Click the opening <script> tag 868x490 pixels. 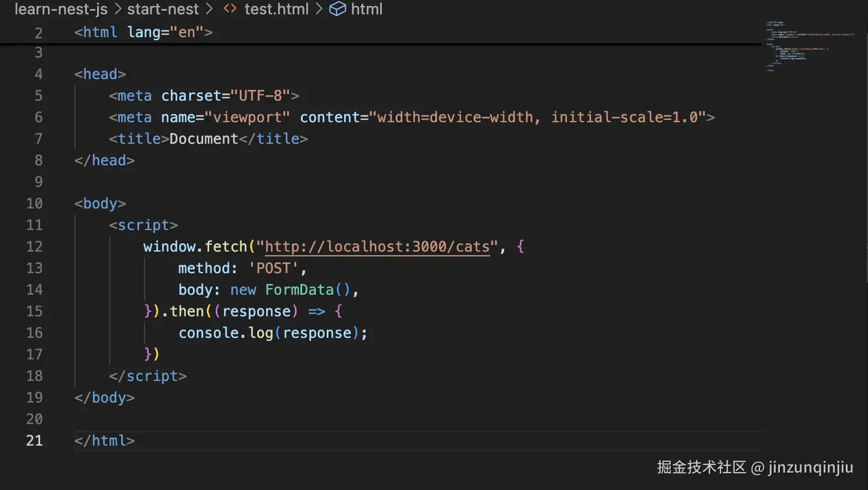point(144,225)
